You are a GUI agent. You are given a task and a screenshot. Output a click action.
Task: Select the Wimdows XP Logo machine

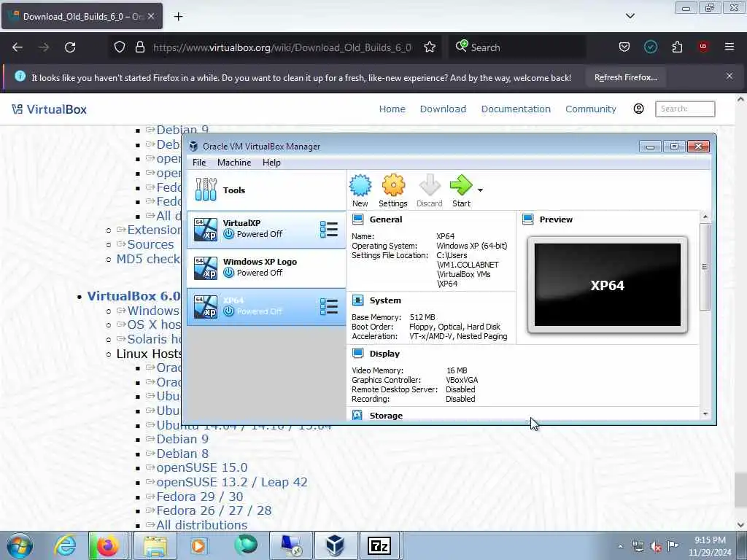click(x=266, y=268)
